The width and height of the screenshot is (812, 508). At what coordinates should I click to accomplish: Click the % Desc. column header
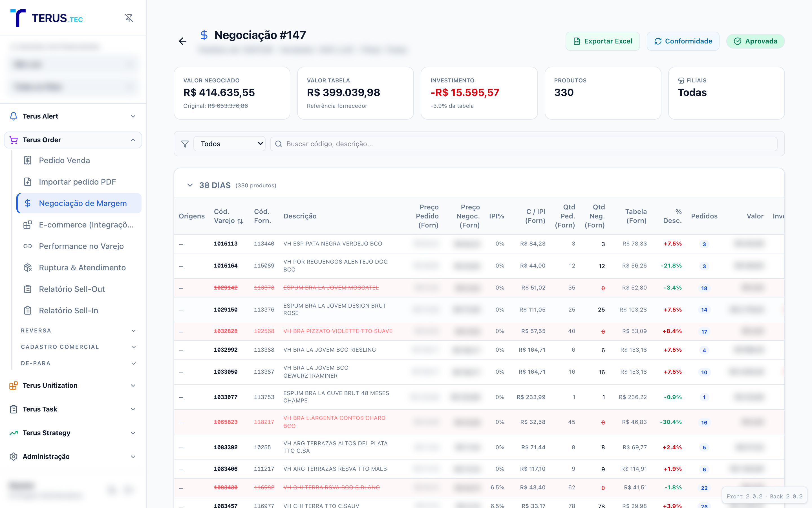tap(672, 216)
